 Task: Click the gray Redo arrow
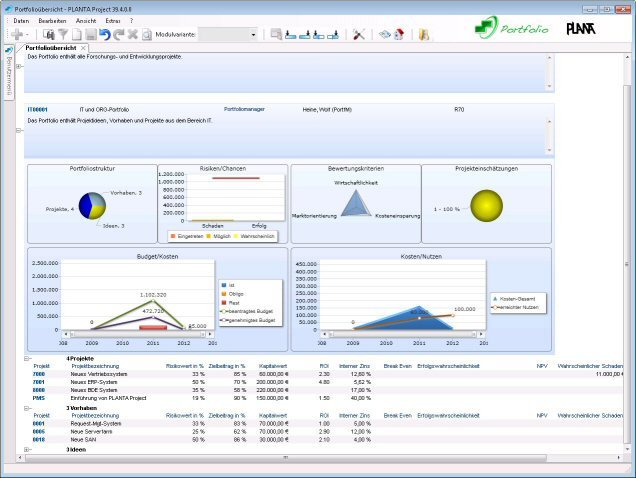(x=119, y=34)
